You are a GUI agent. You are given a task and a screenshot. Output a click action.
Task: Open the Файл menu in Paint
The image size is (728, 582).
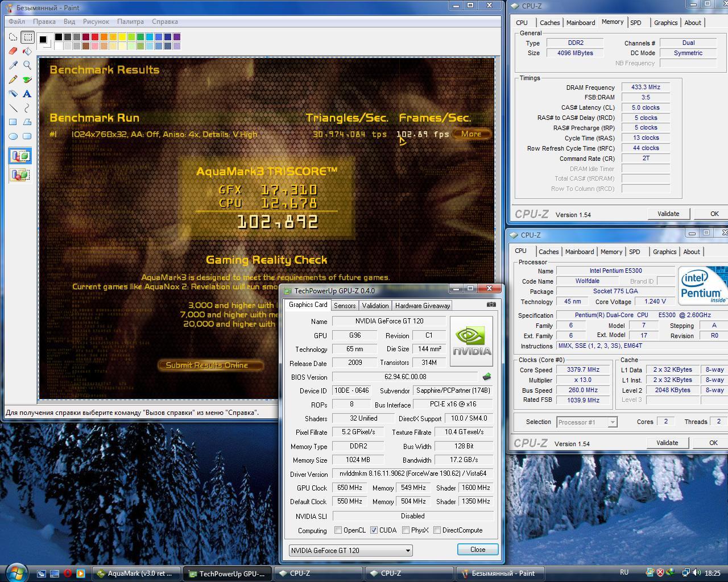click(16, 22)
